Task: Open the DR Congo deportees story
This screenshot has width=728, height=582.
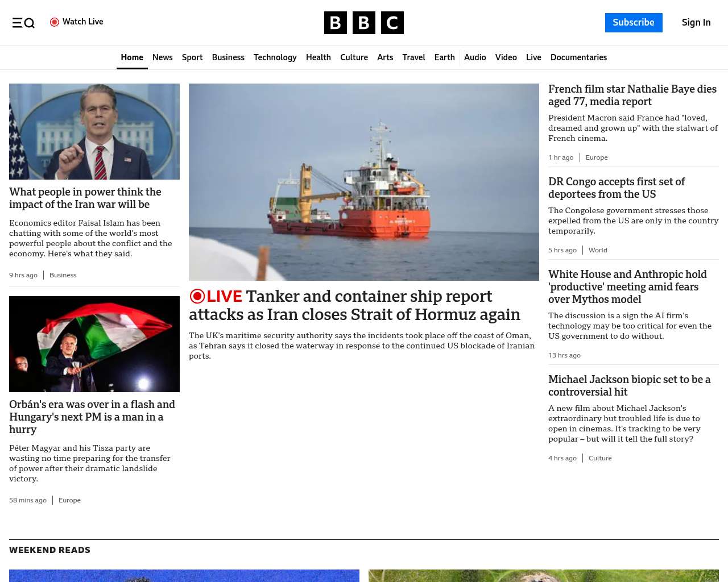Action: point(617,188)
